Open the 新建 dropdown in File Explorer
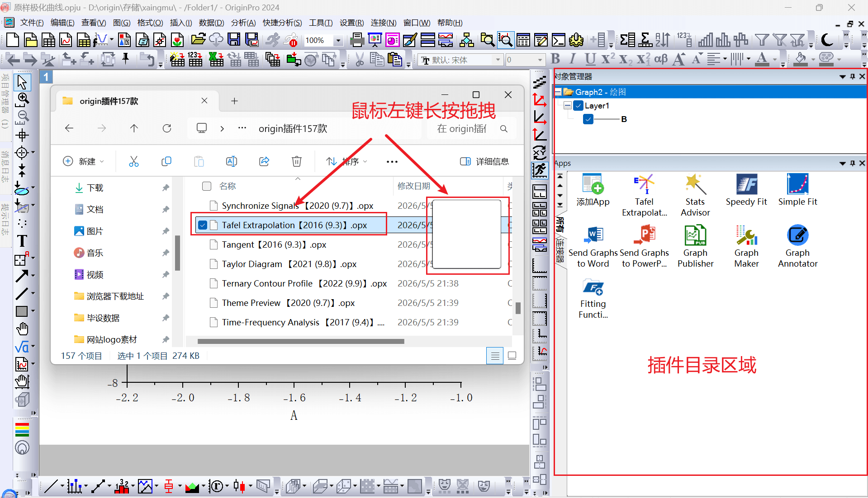The image size is (868, 498). [x=84, y=161]
